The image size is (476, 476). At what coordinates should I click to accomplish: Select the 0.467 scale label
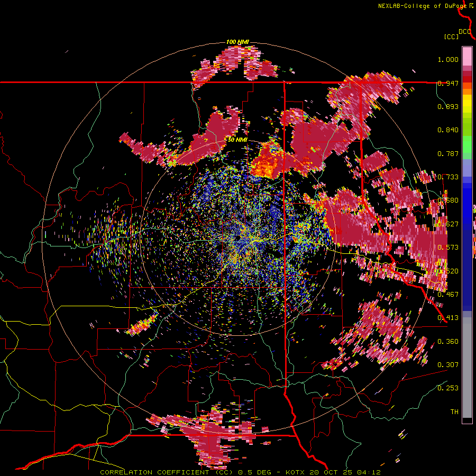pos(448,295)
